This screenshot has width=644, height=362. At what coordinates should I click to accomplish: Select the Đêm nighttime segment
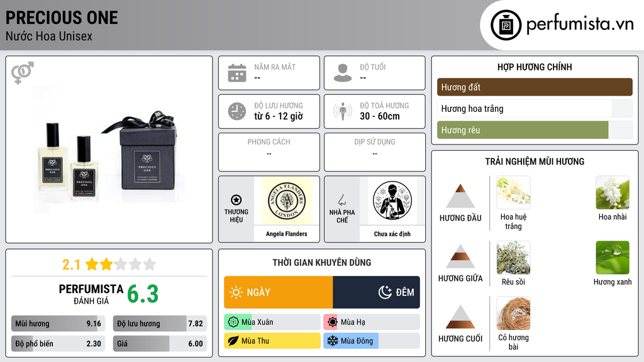376,292
